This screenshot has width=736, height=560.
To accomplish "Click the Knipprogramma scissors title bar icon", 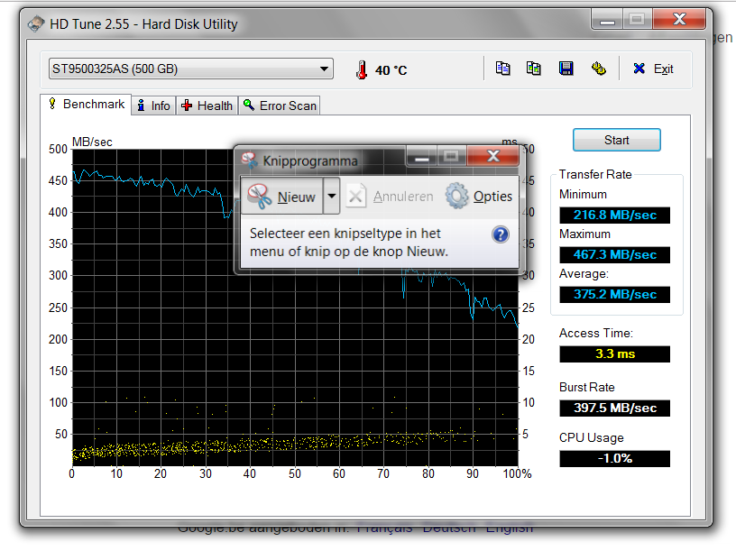I will pyautogui.click(x=250, y=161).
